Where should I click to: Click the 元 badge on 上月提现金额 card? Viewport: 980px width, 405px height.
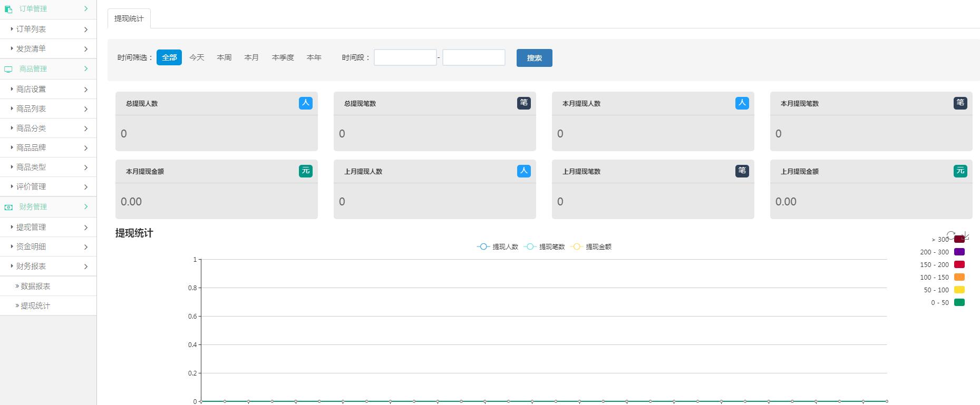point(960,171)
